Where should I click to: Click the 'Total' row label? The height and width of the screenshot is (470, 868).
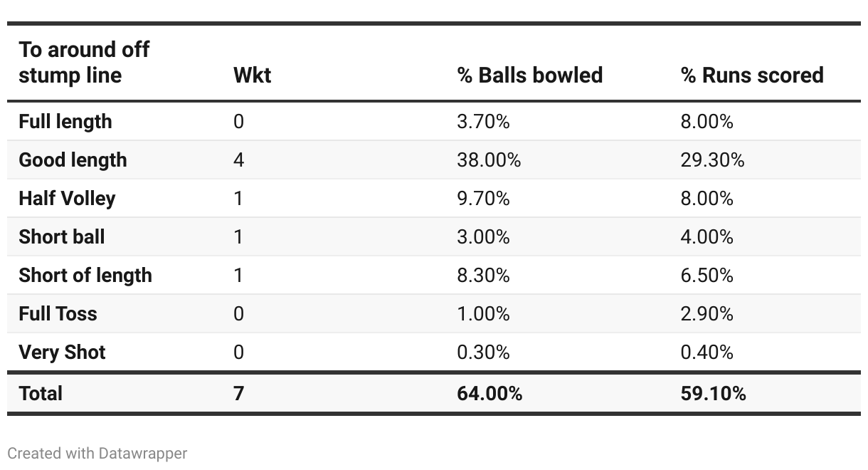point(41,393)
